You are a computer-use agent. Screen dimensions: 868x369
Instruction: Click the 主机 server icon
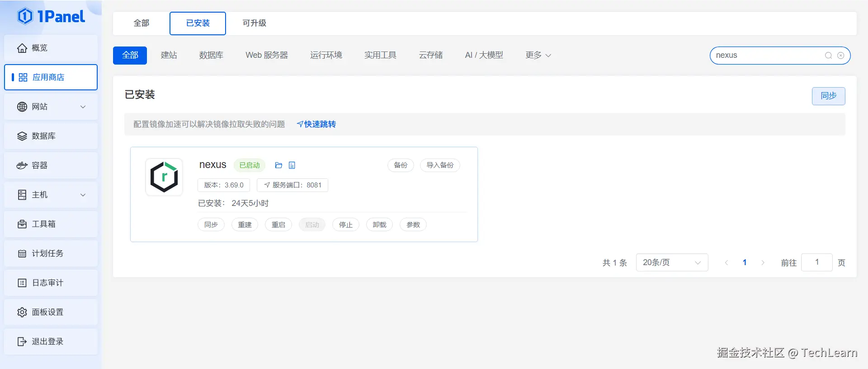[22, 195]
